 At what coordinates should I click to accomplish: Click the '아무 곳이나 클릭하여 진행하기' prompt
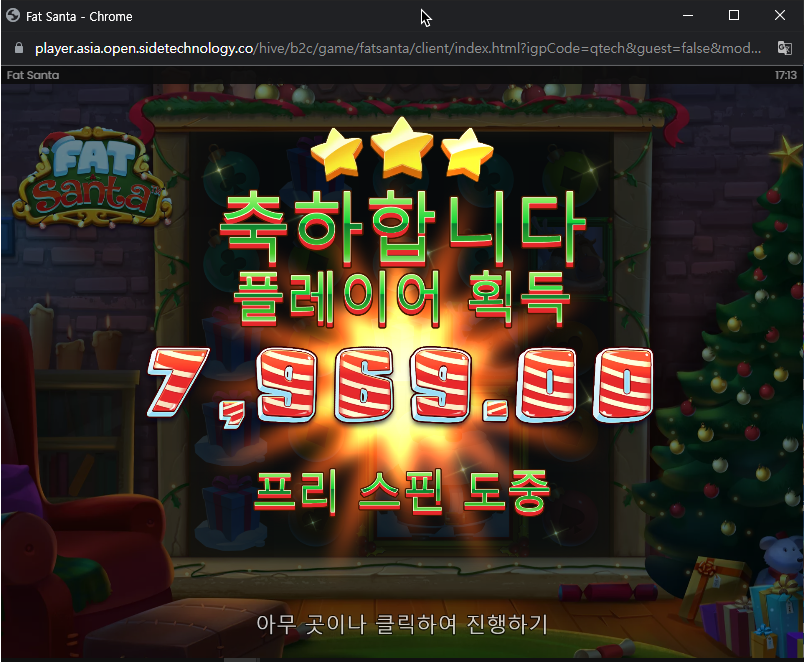click(402, 624)
